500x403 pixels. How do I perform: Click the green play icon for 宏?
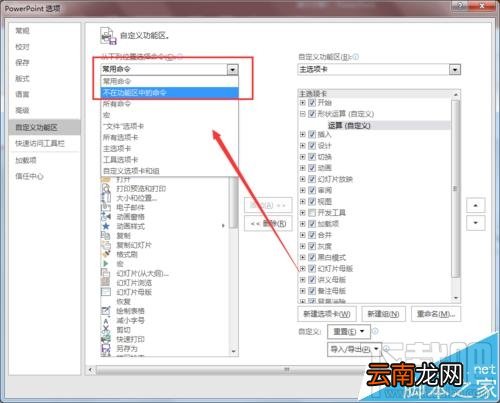[106, 264]
